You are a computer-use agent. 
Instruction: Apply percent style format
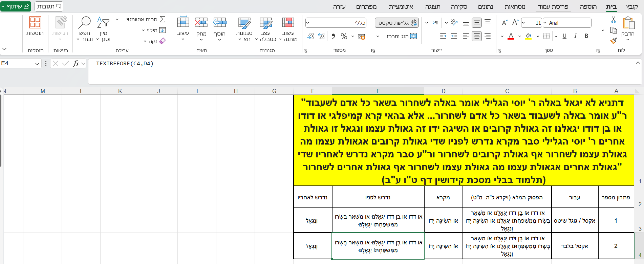click(x=344, y=36)
